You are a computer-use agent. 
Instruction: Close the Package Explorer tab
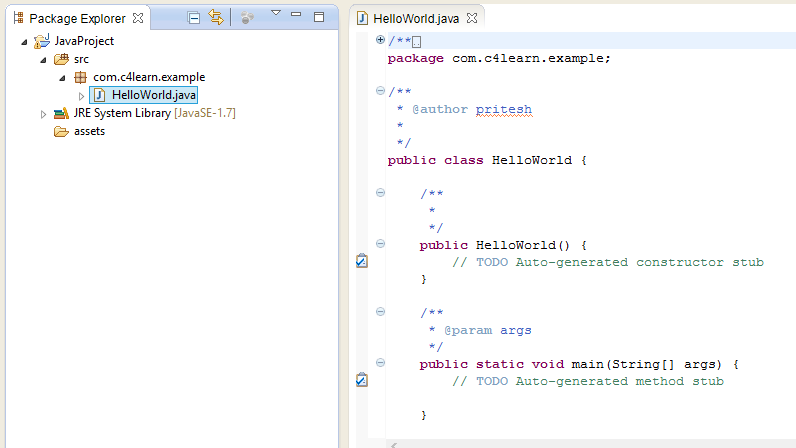[x=138, y=18]
